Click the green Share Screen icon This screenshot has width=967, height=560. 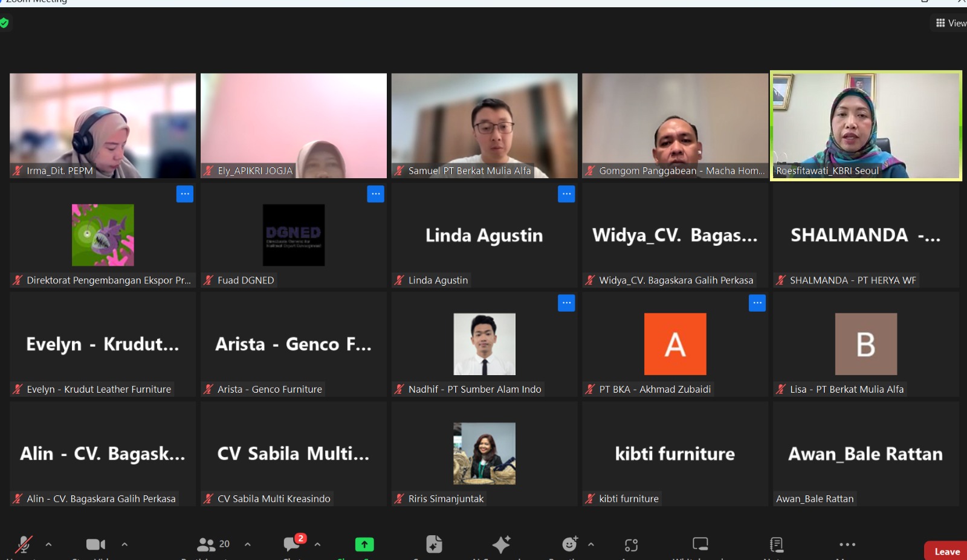click(364, 544)
